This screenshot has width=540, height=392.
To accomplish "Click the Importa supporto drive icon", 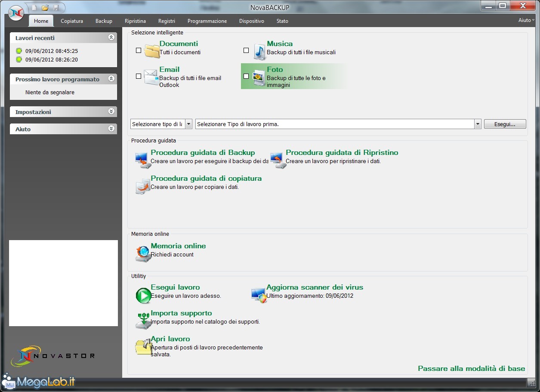I will pyautogui.click(x=143, y=321).
